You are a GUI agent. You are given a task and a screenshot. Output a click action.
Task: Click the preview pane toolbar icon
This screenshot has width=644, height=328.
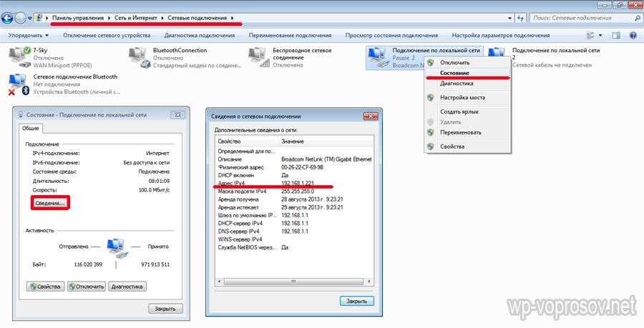[x=615, y=34]
